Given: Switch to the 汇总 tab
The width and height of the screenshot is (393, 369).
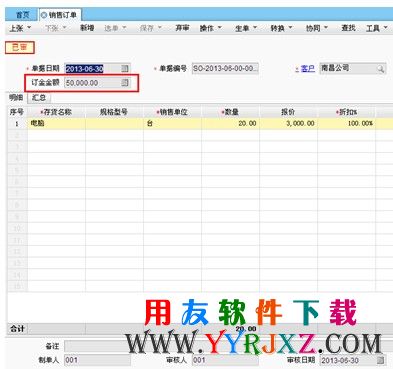Looking at the screenshot, I should click(39, 98).
